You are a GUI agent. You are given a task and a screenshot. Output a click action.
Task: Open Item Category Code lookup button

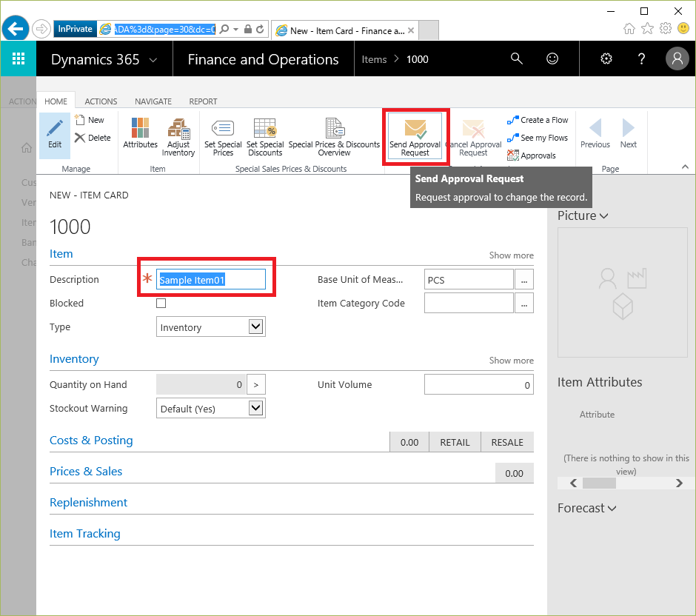pos(524,303)
